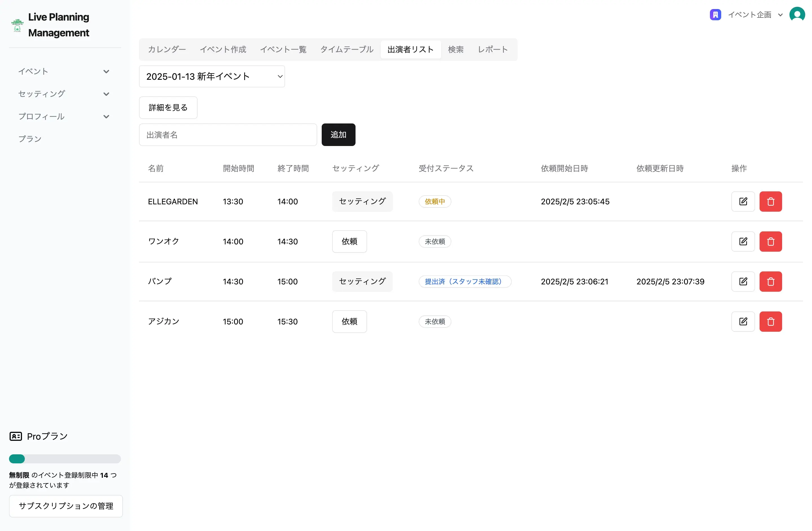
Task: Edit the バンプ performer row
Action: point(743,281)
